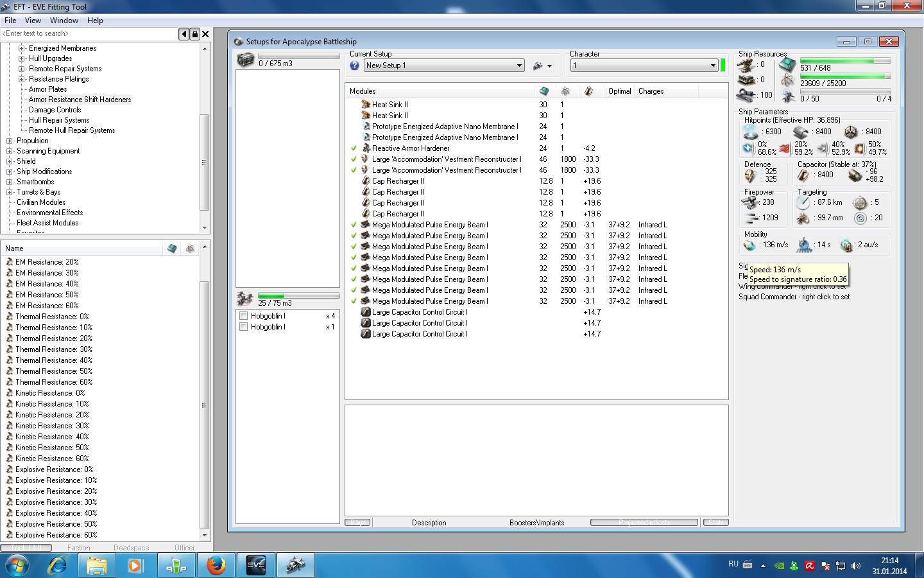Toggle the second Large 'Accommodation' Vestment Reconstructer checkmark
This screenshot has width=924, height=578.
354,170
